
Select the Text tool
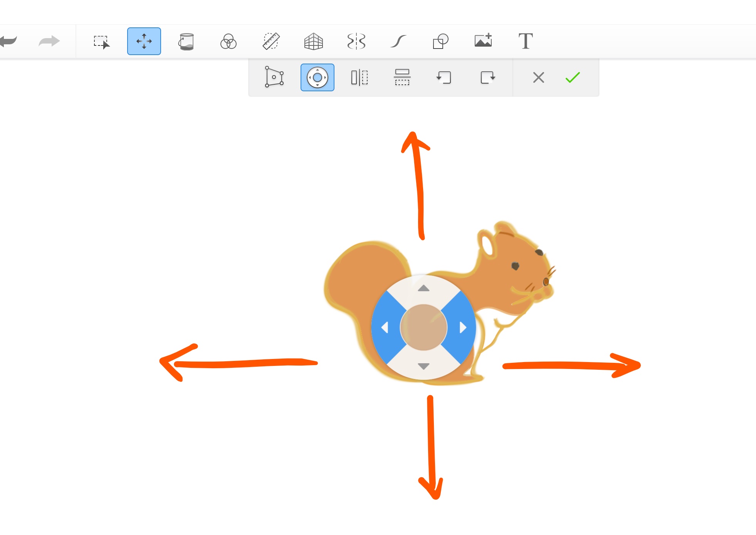526,41
